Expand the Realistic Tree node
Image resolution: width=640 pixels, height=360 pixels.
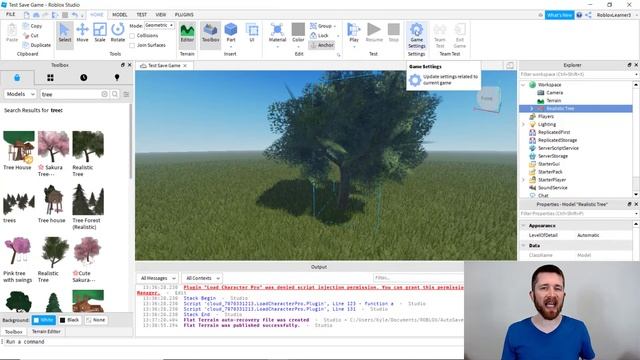(531, 109)
